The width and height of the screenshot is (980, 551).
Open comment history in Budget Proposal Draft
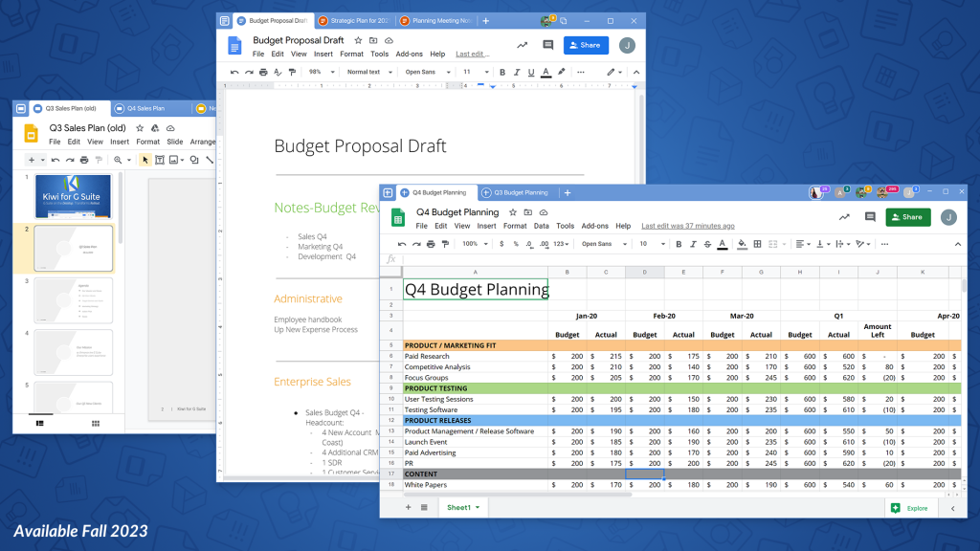click(548, 45)
